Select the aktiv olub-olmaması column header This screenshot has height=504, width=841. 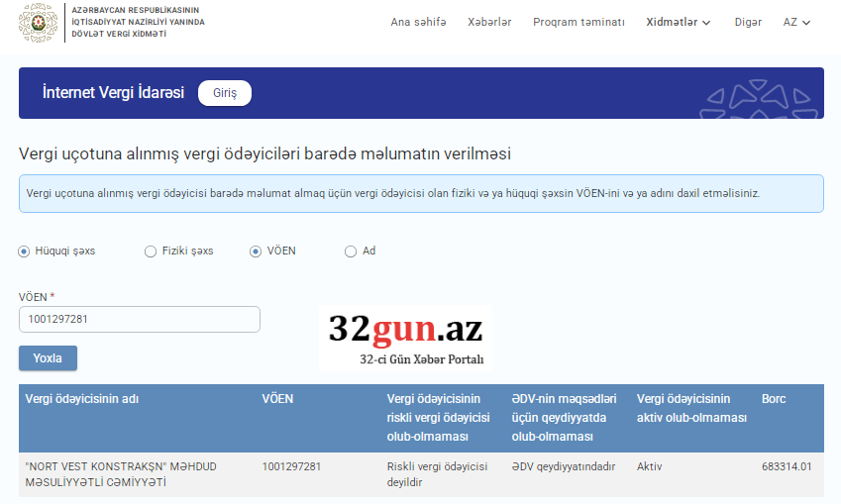coord(691,408)
